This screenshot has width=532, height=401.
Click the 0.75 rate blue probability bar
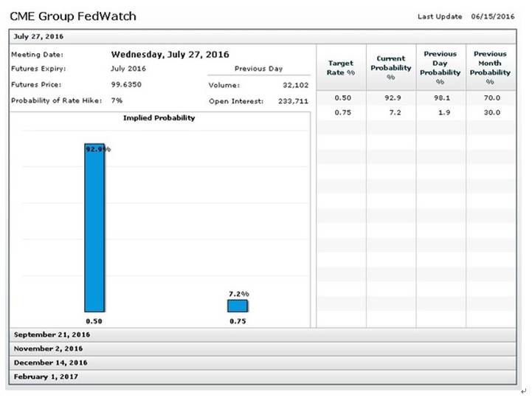(x=238, y=306)
